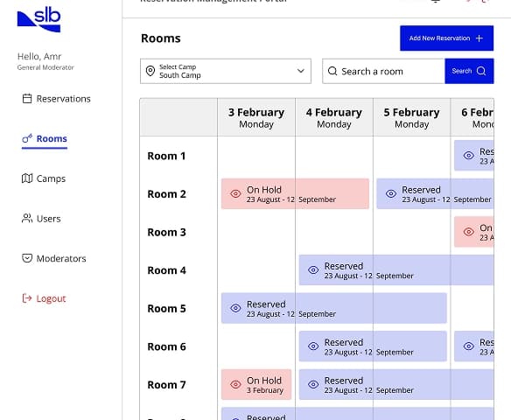View Room 6 first Reserved eye icon
Image resolution: width=511 pixels, height=420 pixels.
(x=313, y=346)
